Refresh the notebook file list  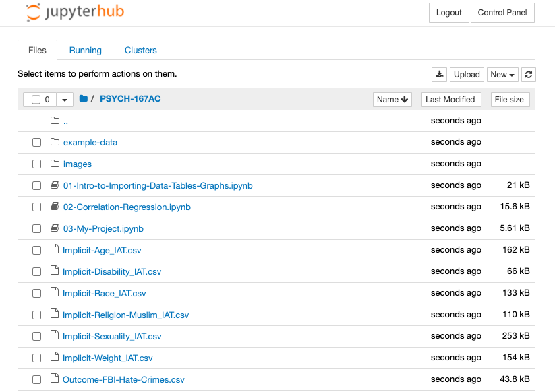(529, 75)
